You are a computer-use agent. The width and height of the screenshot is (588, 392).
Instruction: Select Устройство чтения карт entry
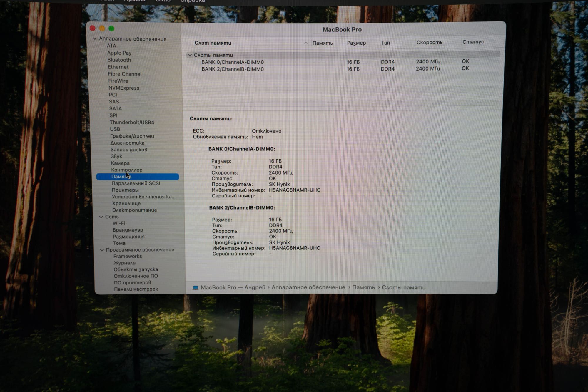pos(143,197)
